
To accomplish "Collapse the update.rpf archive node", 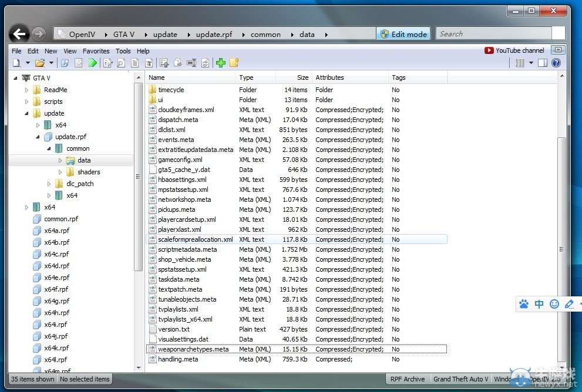I will tap(38, 137).
